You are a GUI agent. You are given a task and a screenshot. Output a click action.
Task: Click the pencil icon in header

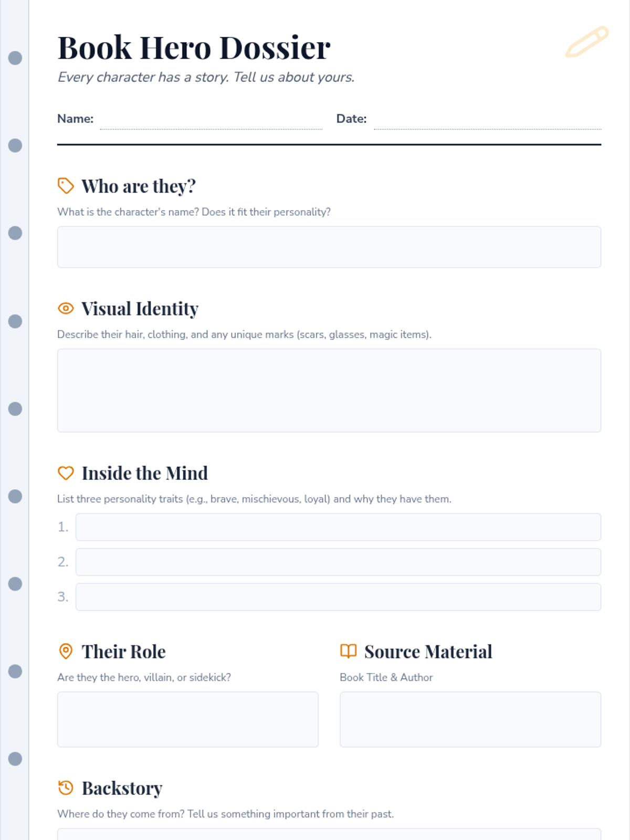click(x=587, y=41)
